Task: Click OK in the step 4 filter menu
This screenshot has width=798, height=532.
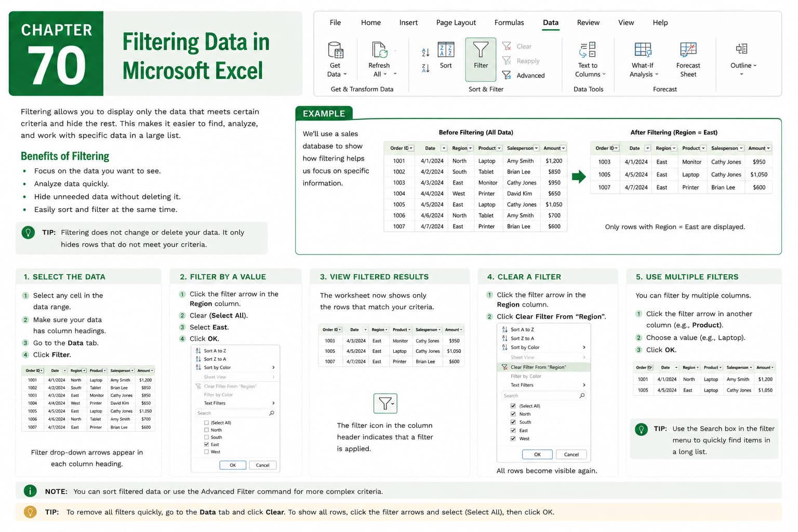Action: click(x=537, y=454)
